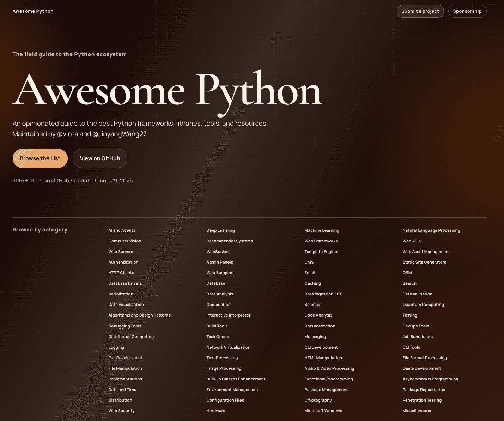Open the @vinta maintainer link
This screenshot has width=504, height=421.
click(x=68, y=134)
